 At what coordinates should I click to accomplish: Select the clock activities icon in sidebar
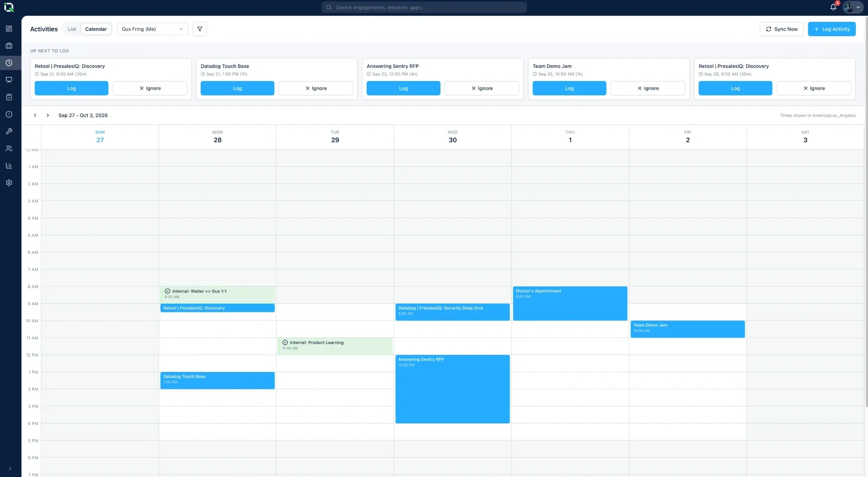tap(9, 63)
